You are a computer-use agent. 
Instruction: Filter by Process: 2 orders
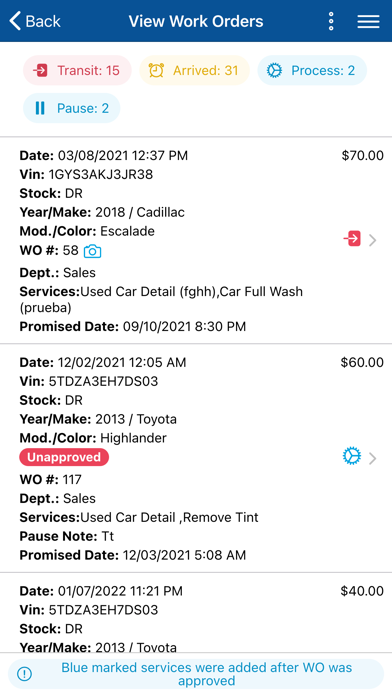point(312,70)
